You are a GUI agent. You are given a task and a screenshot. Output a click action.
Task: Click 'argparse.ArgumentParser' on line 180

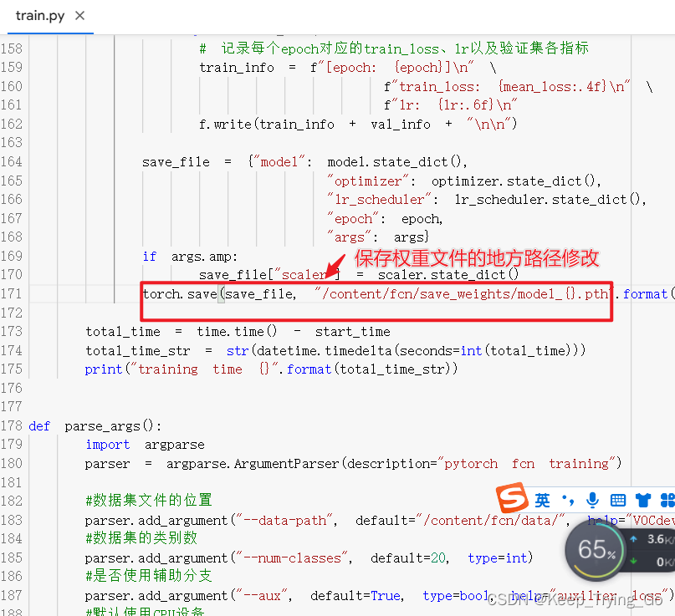[x=253, y=464]
